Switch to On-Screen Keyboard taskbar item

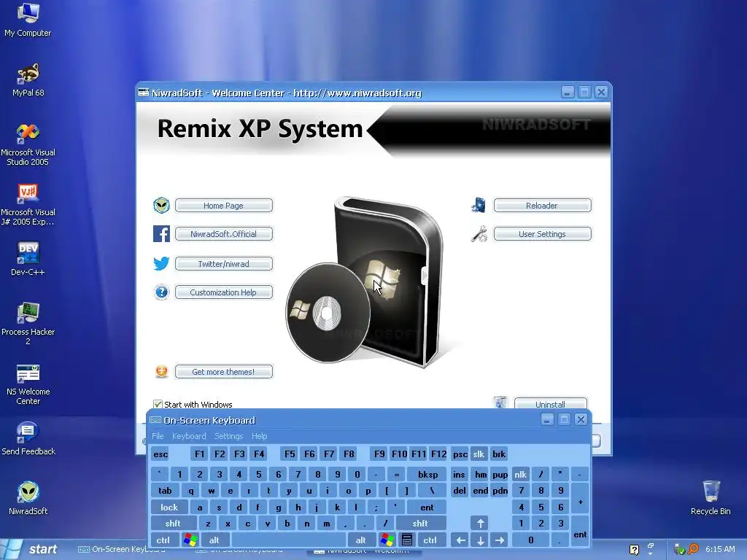pyautogui.click(x=123, y=550)
